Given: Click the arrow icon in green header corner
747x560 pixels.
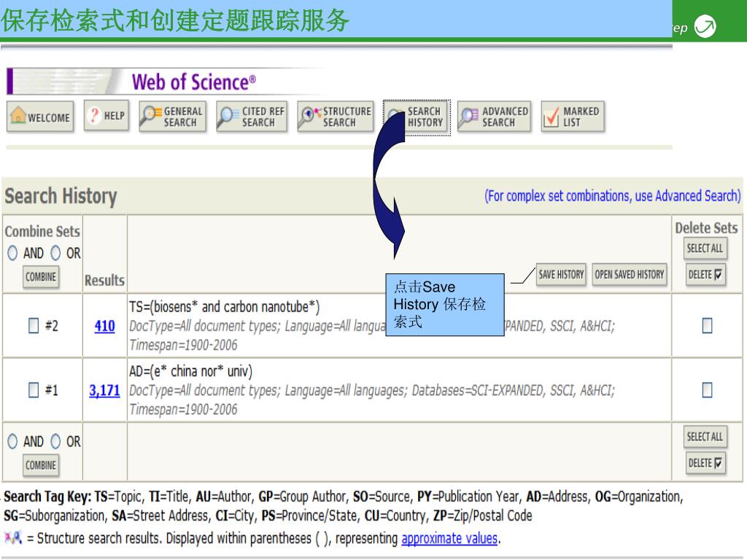Looking at the screenshot, I should pos(705,26).
